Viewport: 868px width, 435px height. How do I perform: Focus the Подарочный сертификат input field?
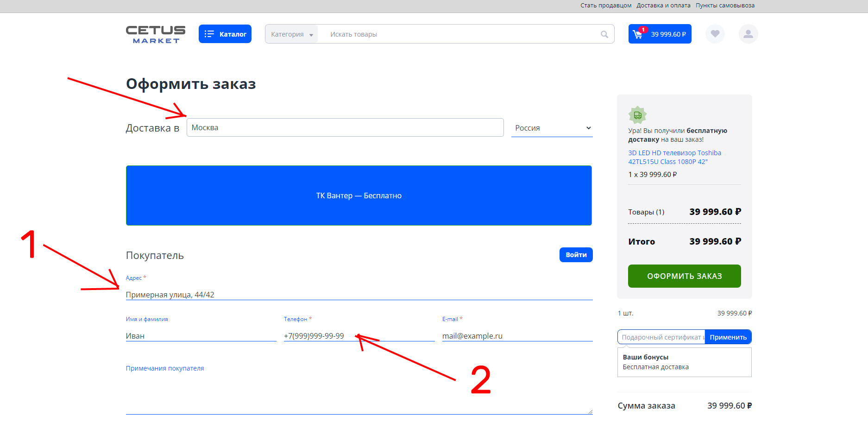coord(660,337)
